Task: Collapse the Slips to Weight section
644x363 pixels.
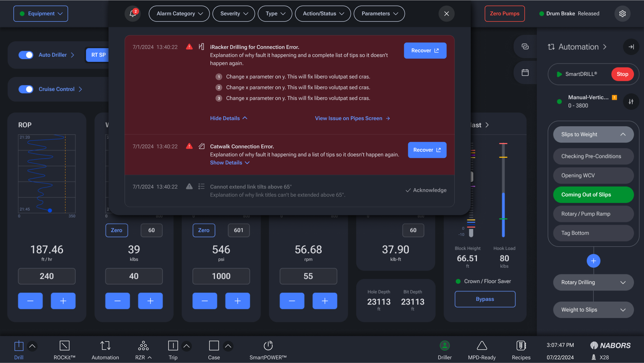Action: [x=593, y=134]
